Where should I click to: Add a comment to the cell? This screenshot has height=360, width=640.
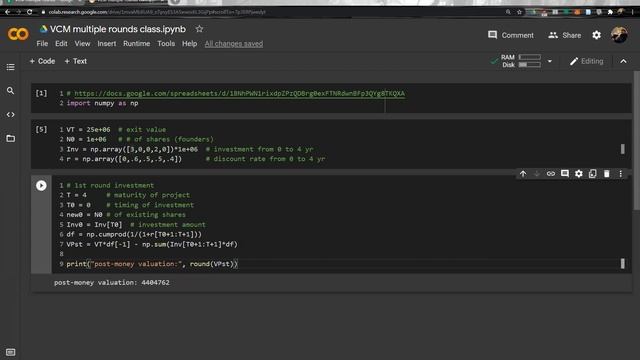[565, 174]
